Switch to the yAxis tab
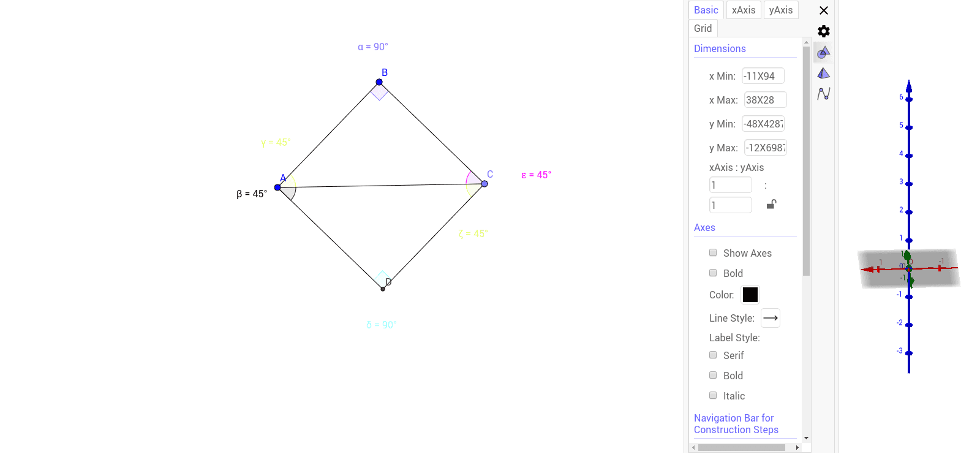 tap(781, 10)
